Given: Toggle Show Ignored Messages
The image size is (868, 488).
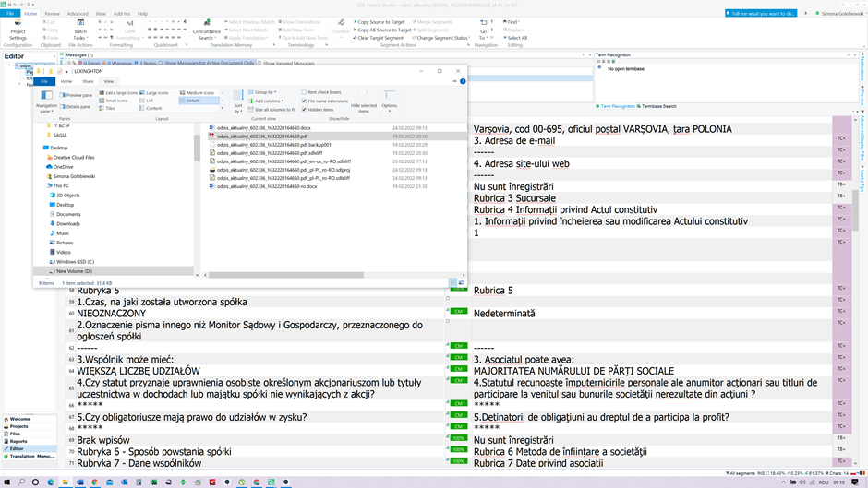Looking at the screenshot, I should (286, 64).
